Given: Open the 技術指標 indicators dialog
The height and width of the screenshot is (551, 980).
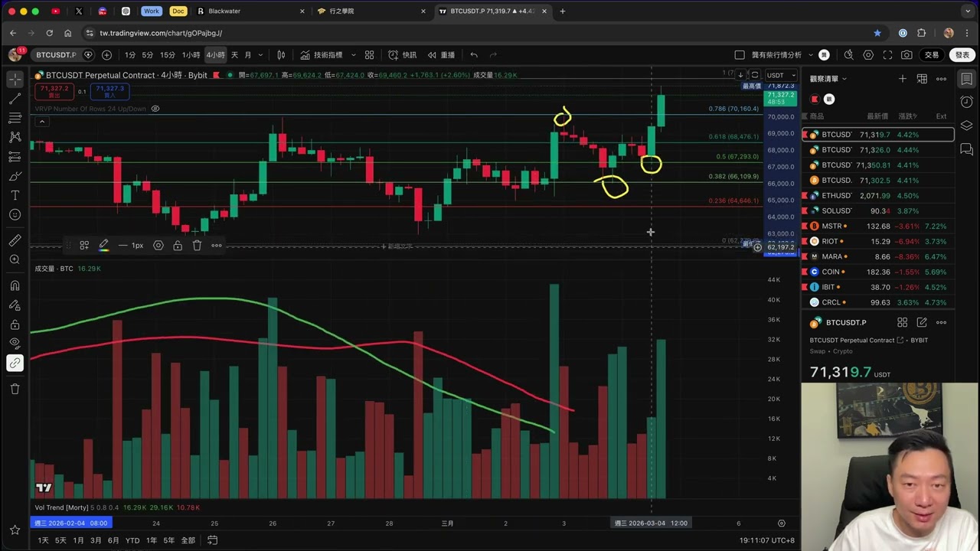Looking at the screenshot, I should pos(321,55).
